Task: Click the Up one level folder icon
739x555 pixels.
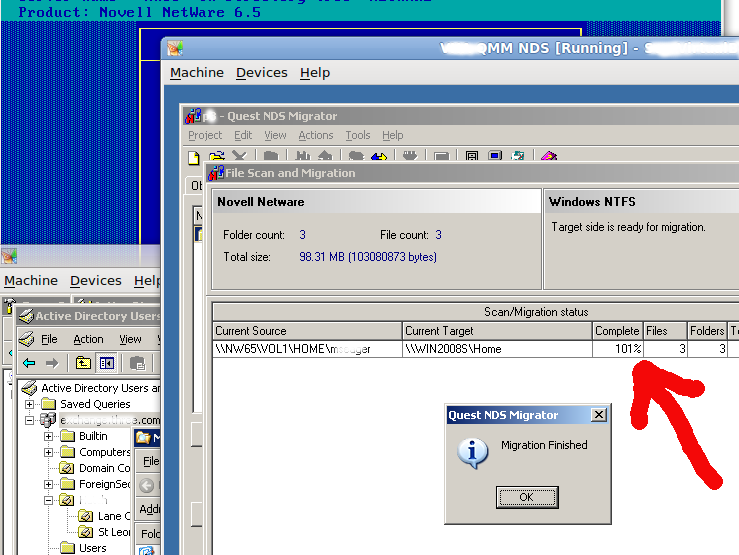Action: [83, 363]
